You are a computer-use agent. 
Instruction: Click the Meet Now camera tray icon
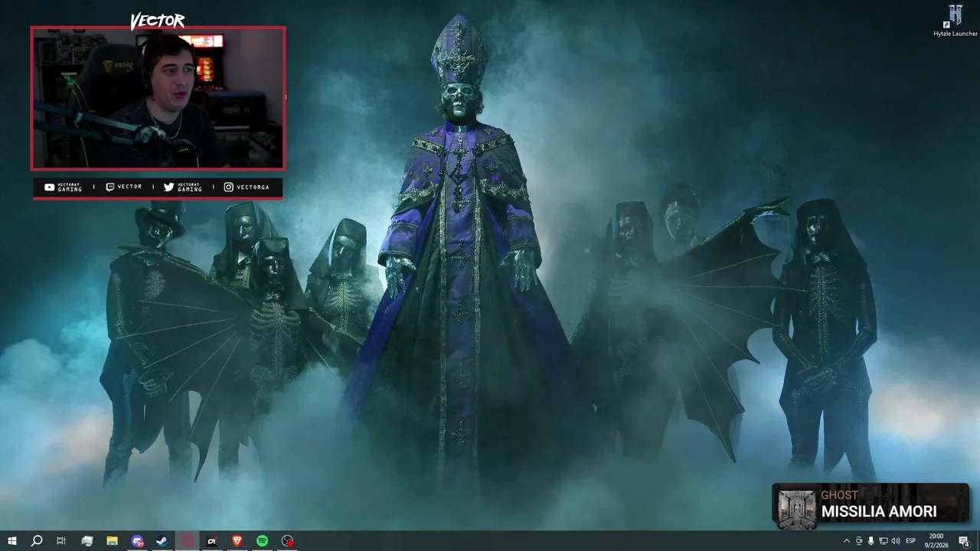click(x=859, y=541)
